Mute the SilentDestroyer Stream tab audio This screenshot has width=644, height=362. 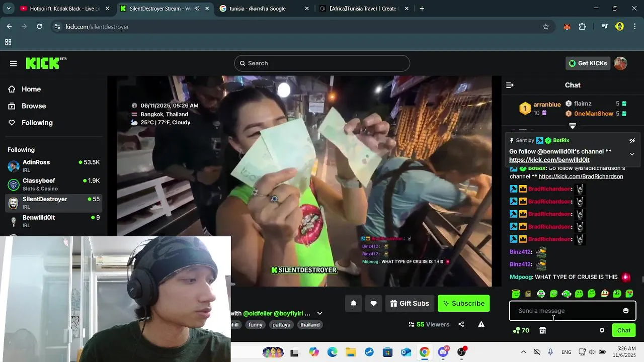tap(197, 9)
